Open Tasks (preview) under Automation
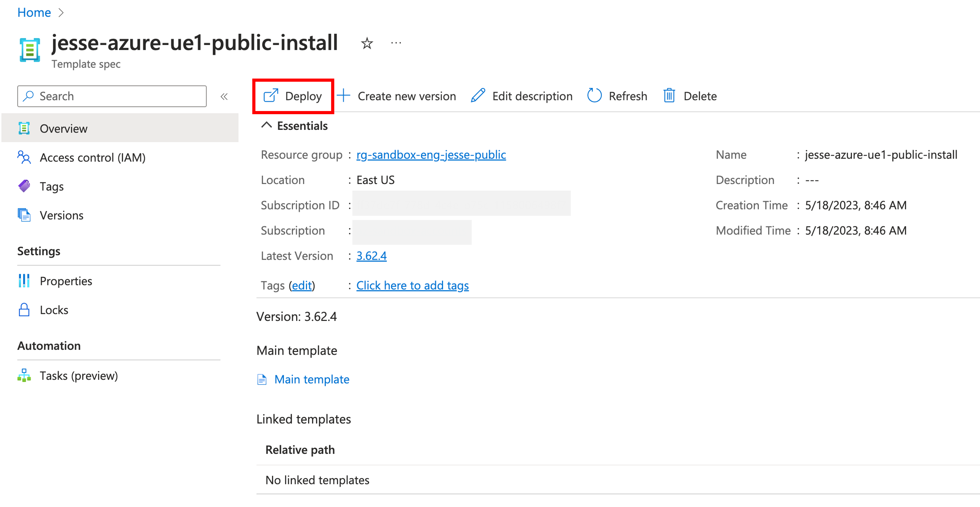 tap(79, 376)
